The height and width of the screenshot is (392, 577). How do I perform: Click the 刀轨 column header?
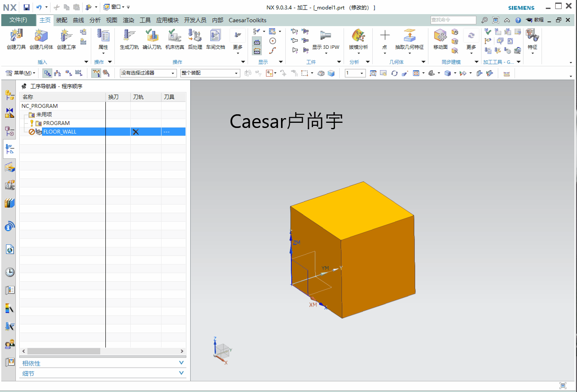pyautogui.click(x=146, y=97)
